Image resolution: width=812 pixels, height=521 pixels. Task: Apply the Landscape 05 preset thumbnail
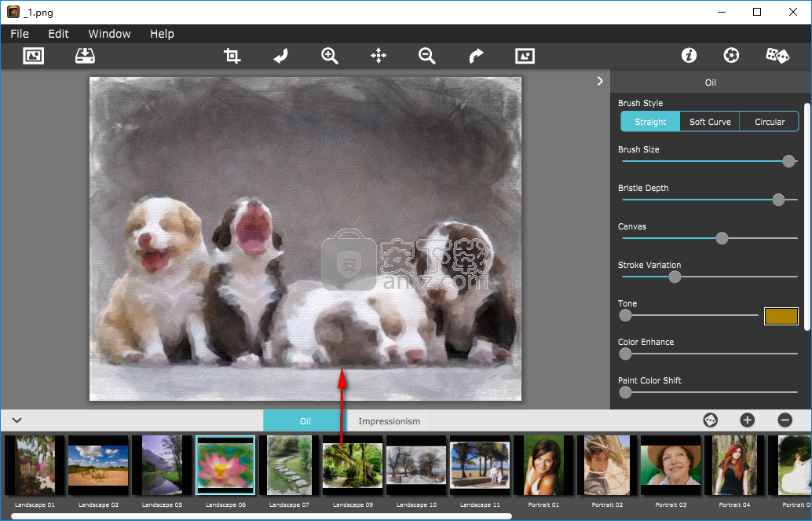pyautogui.click(x=162, y=465)
